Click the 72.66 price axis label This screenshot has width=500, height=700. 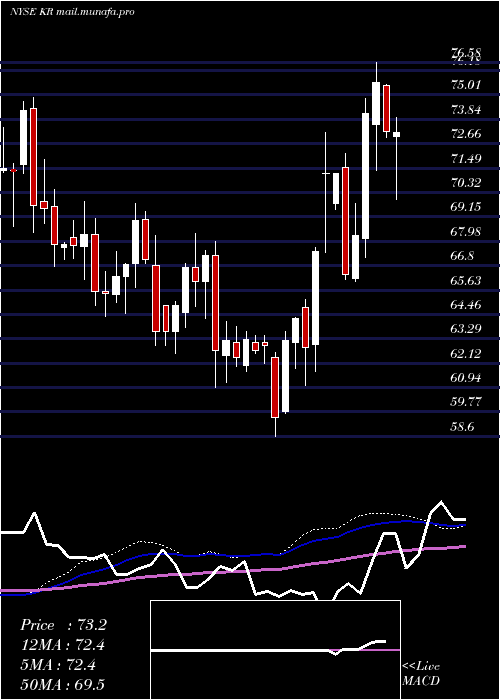467,133
